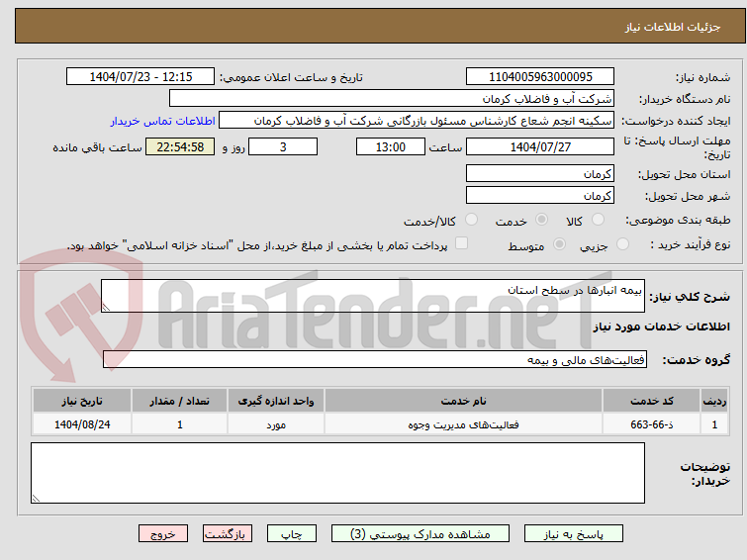Image resolution: width=747 pixels, height=560 pixels.
Task: Click the need number field 1104005963000095
Action: 540,77
